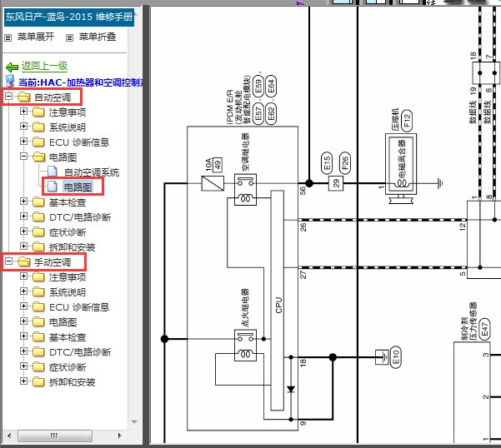Screen dimensions: 501x448
Task: Click folder icon of DTC/电路诊断 under 手动空调
Action: (38, 352)
